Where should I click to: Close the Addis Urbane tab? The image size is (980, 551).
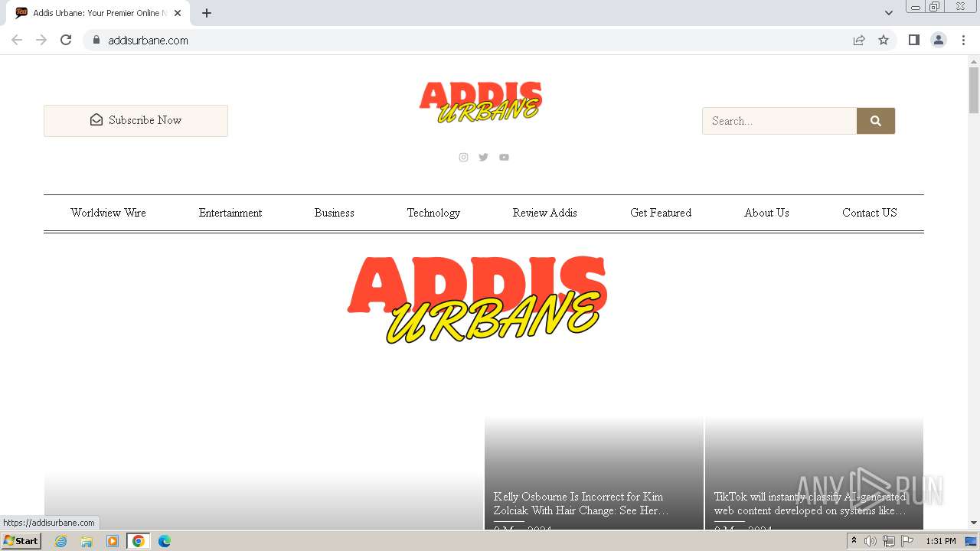coord(178,13)
